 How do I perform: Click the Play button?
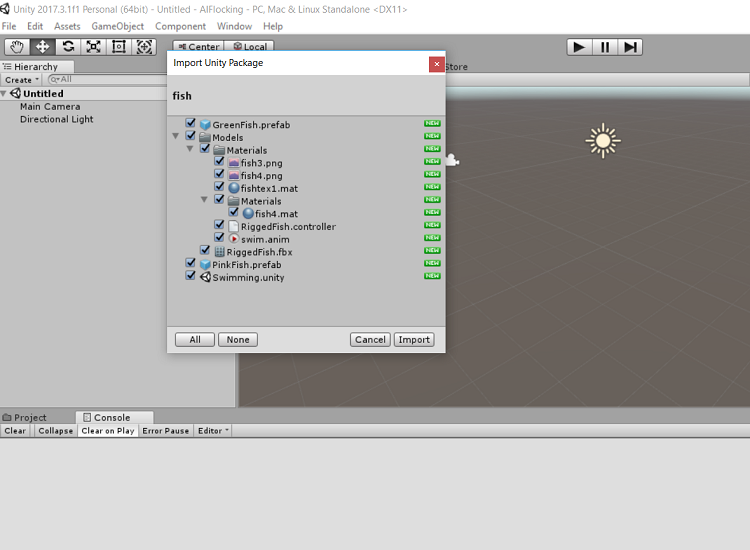coord(579,47)
